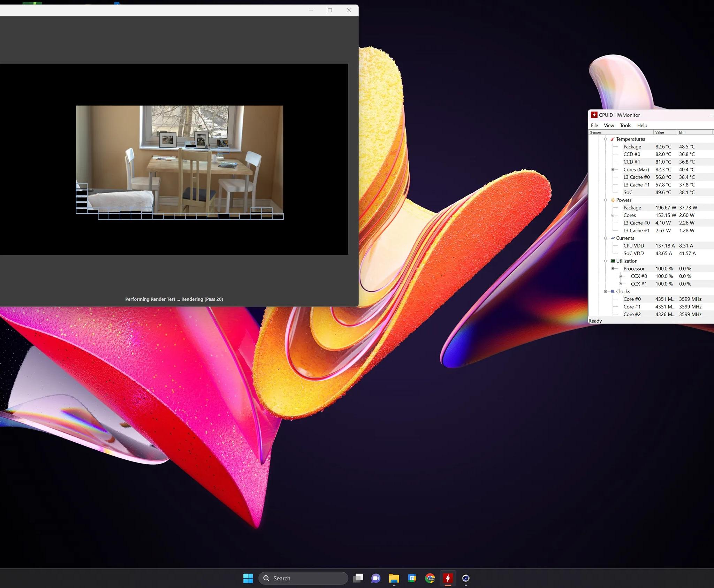Select the CCD #1 temperature row
The height and width of the screenshot is (588, 714).
click(x=668, y=162)
